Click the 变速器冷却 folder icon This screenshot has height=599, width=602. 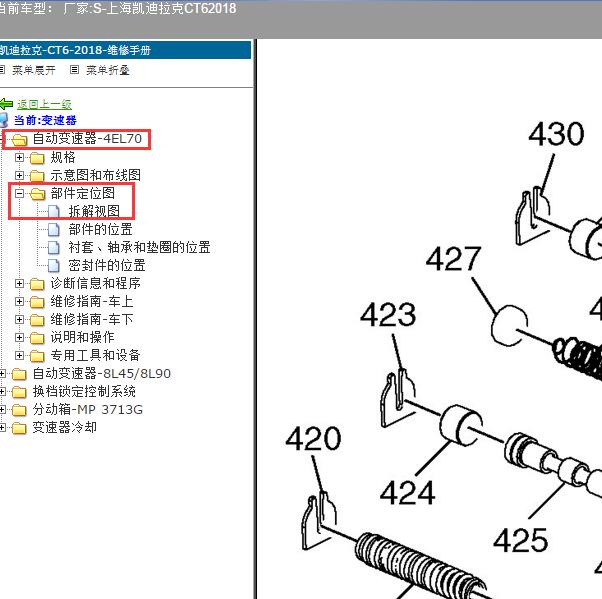(19, 428)
